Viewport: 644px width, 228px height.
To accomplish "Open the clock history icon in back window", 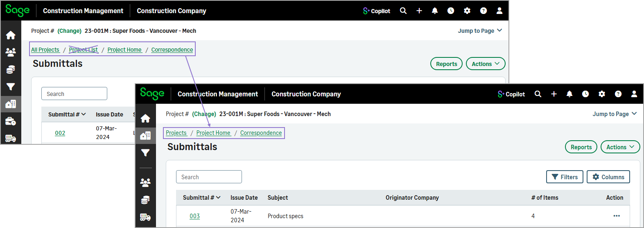I will point(451,11).
